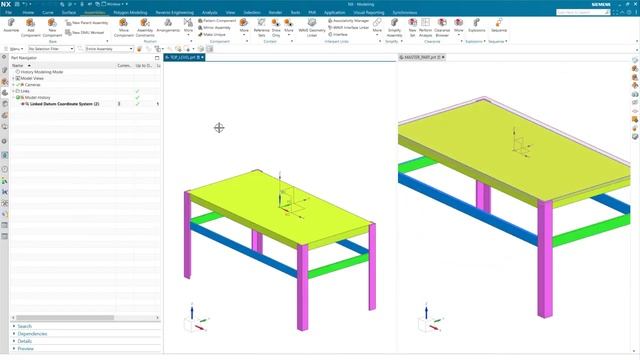The height and width of the screenshot is (360, 640).
Task: Click the Name column header
Action: [63, 65]
